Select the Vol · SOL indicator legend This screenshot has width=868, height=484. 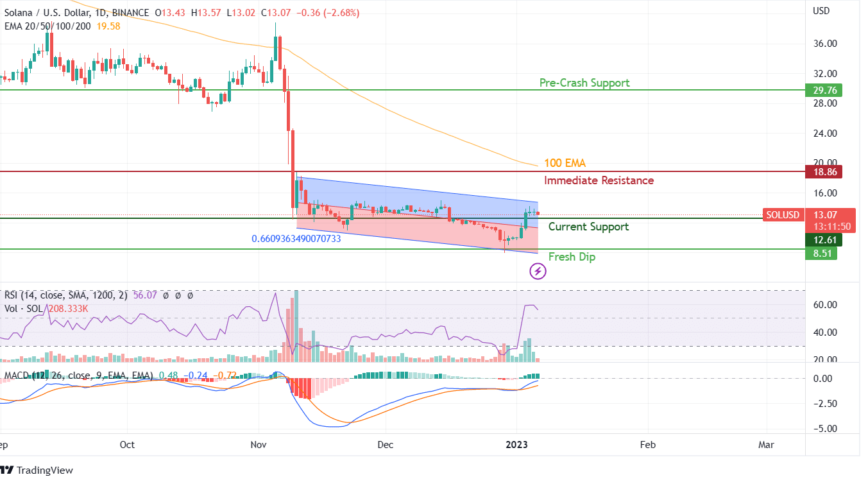pyautogui.click(x=23, y=309)
